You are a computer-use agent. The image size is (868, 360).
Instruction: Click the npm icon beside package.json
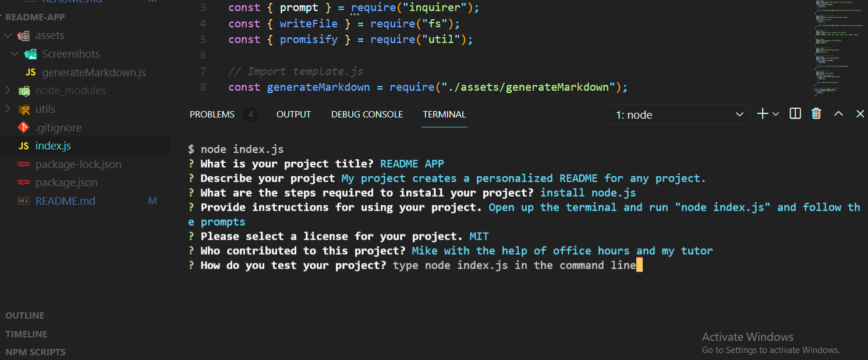[24, 183]
